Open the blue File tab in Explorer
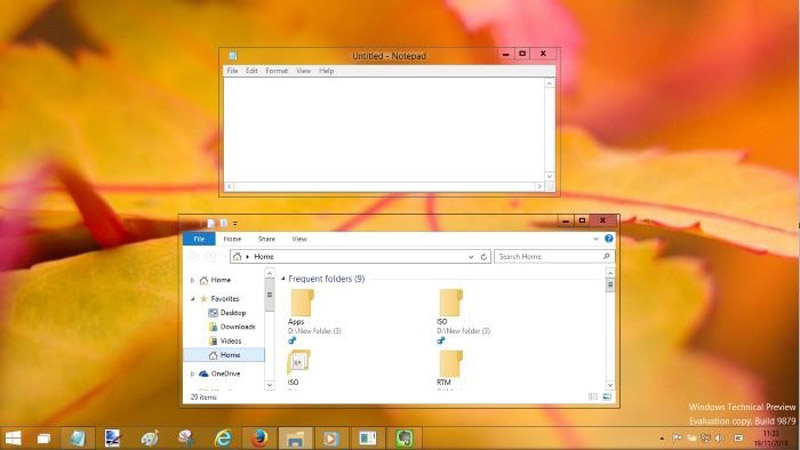Screen dimensions: 800x450 pyautogui.click(x=199, y=239)
